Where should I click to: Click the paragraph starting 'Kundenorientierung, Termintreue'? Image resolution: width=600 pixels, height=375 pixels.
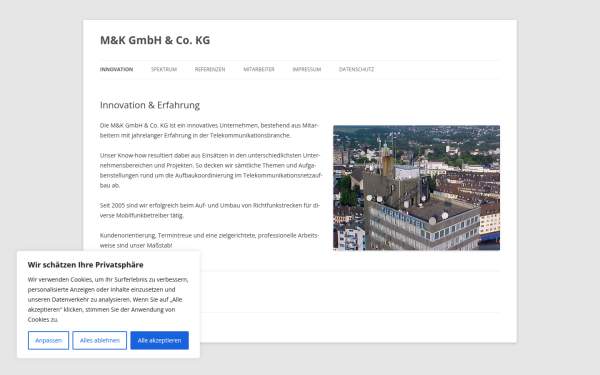[x=209, y=240]
